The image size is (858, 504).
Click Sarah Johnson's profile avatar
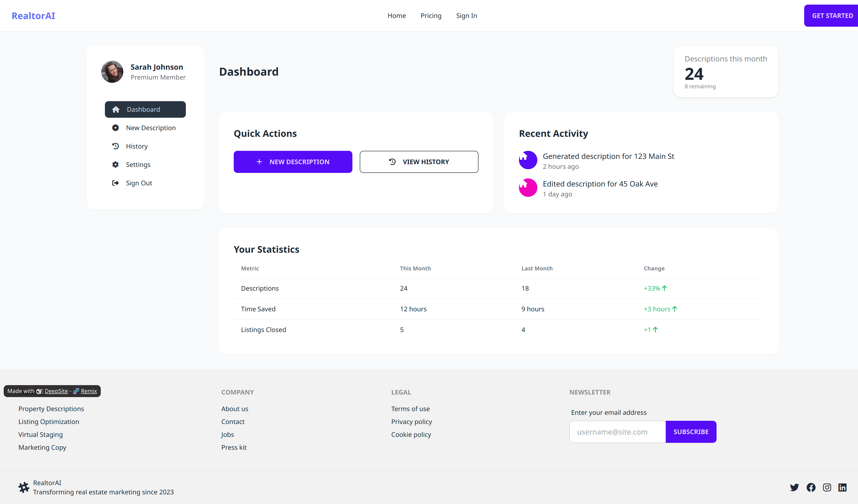coord(112,72)
